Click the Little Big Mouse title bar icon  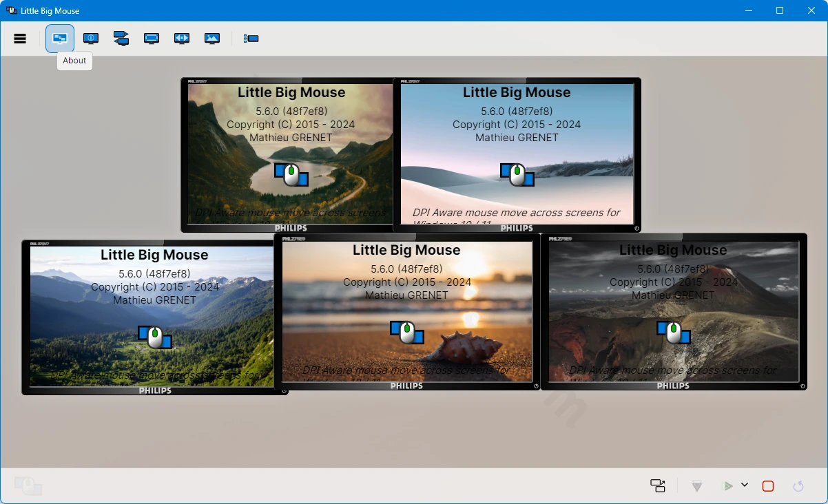coord(12,10)
